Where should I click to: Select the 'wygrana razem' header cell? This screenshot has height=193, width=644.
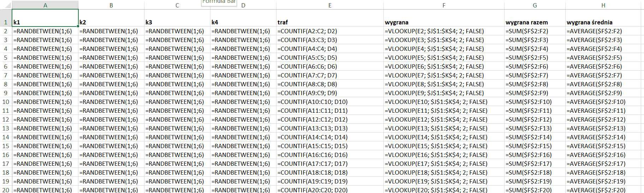click(535, 22)
